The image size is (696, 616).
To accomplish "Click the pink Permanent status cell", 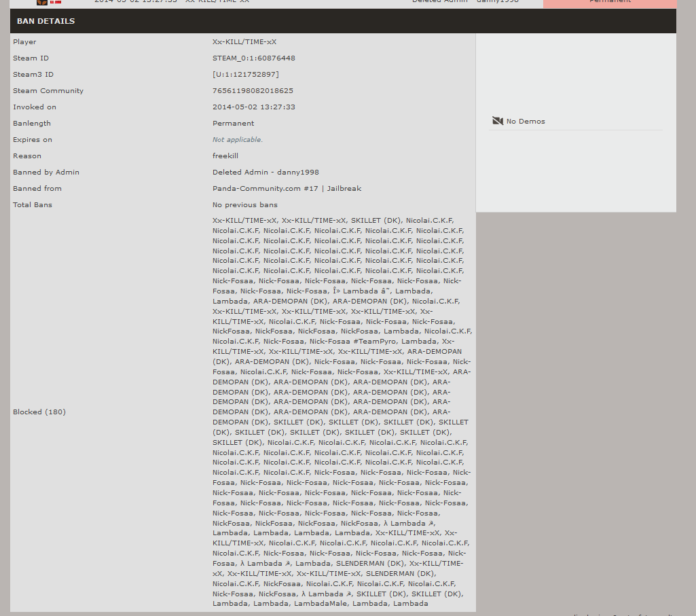I will coord(609,3).
